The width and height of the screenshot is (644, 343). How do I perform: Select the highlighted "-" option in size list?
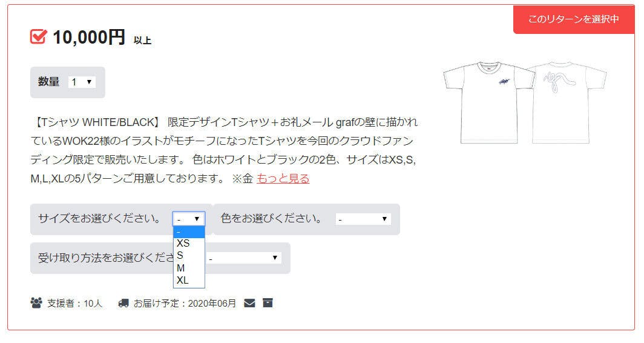coord(189,232)
